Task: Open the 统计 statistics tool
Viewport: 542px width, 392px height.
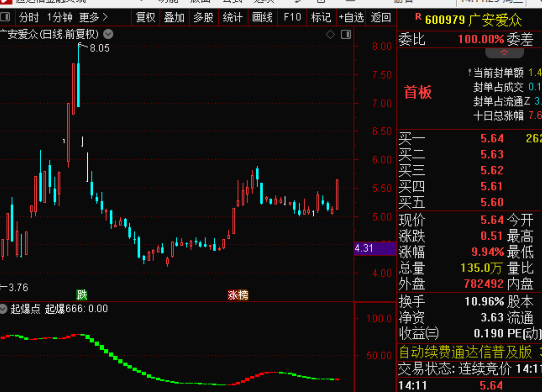Action: 233,17
